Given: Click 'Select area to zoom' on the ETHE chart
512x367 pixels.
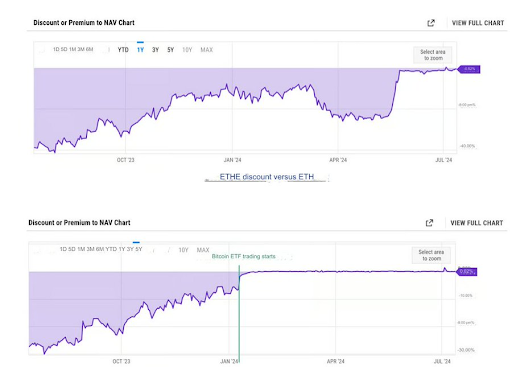Looking at the screenshot, I should (433, 55).
